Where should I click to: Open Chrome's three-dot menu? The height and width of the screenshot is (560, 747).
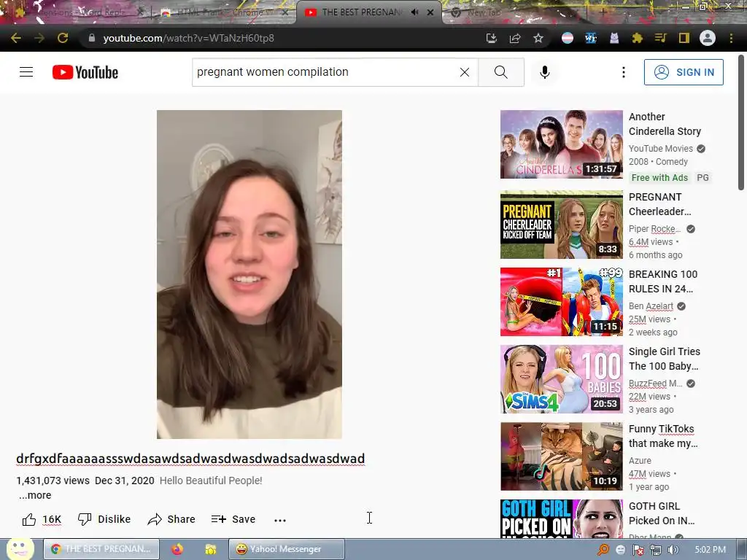[731, 38]
